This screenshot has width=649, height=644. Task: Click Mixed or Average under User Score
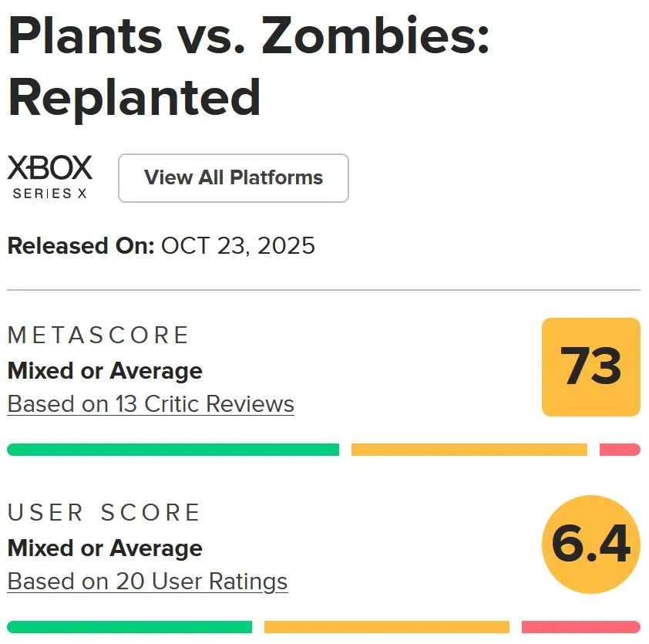(105, 548)
